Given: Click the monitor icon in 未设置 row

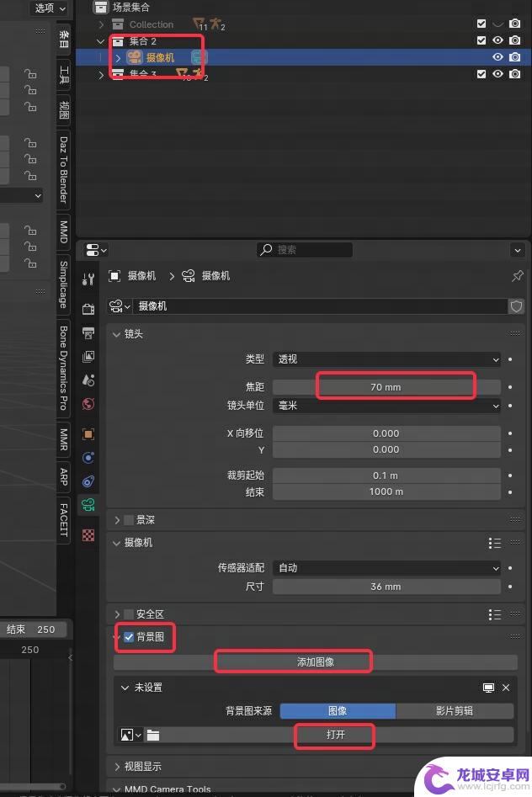Looking at the screenshot, I should tap(488, 688).
